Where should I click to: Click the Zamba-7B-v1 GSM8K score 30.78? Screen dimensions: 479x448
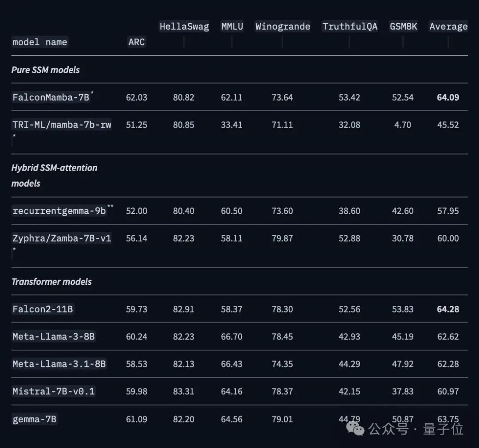pos(403,238)
